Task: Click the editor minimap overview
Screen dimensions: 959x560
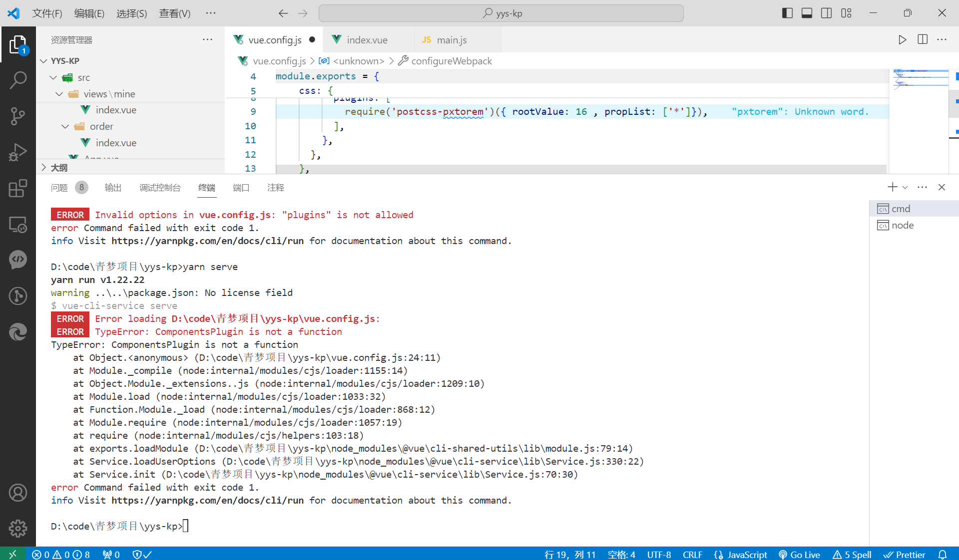Action: [920, 80]
